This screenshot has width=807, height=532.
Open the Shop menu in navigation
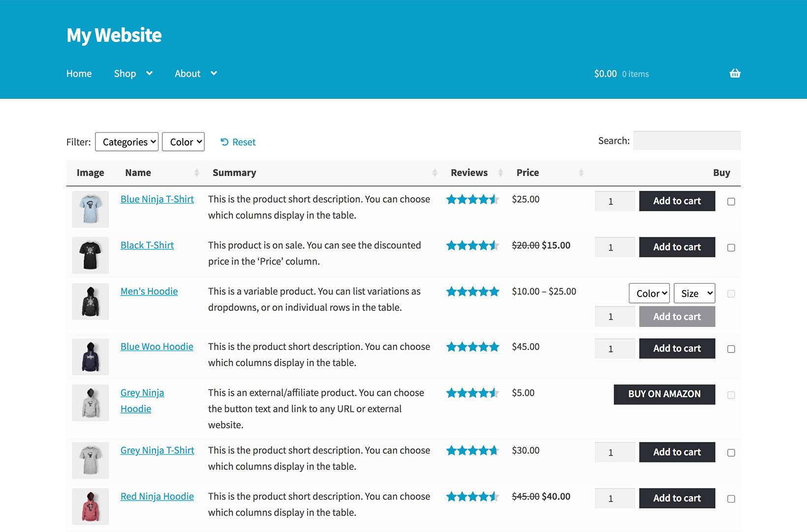(133, 74)
